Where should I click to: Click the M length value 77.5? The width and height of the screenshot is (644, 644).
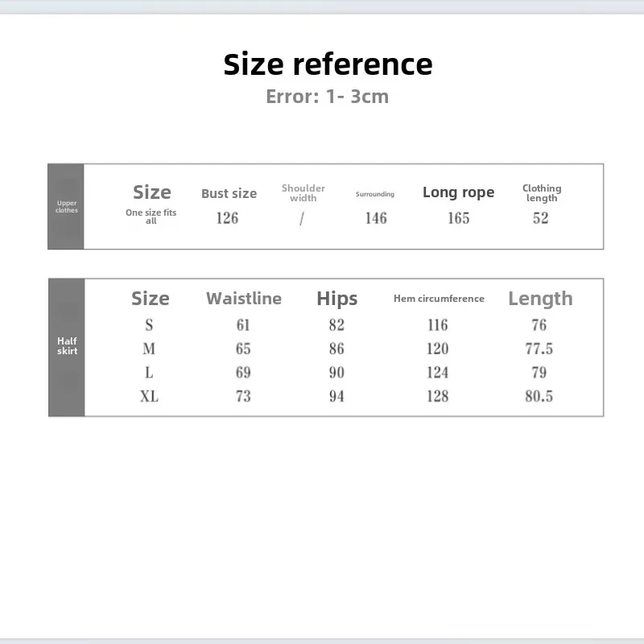point(539,349)
